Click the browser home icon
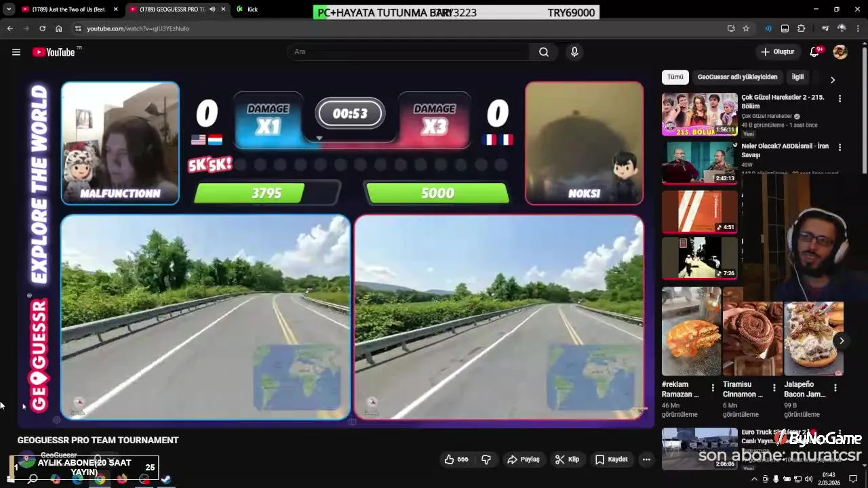Image resolution: width=868 pixels, height=488 pixels. (59, 28)
